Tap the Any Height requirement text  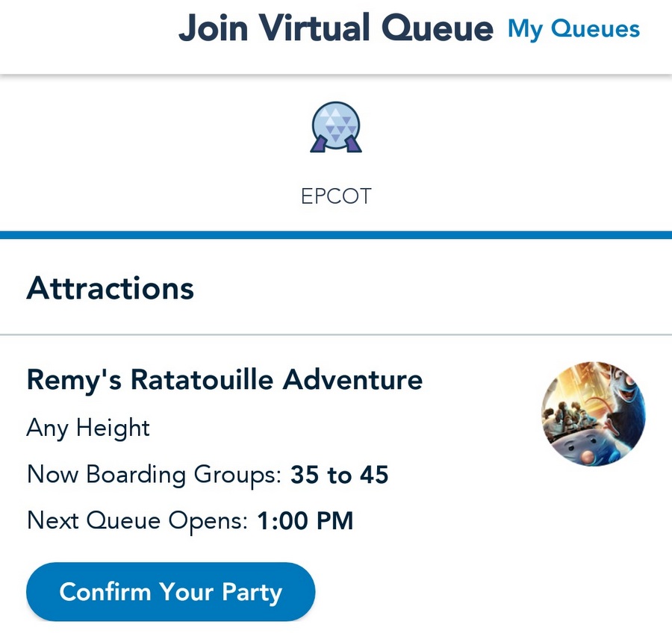[88, 428]
